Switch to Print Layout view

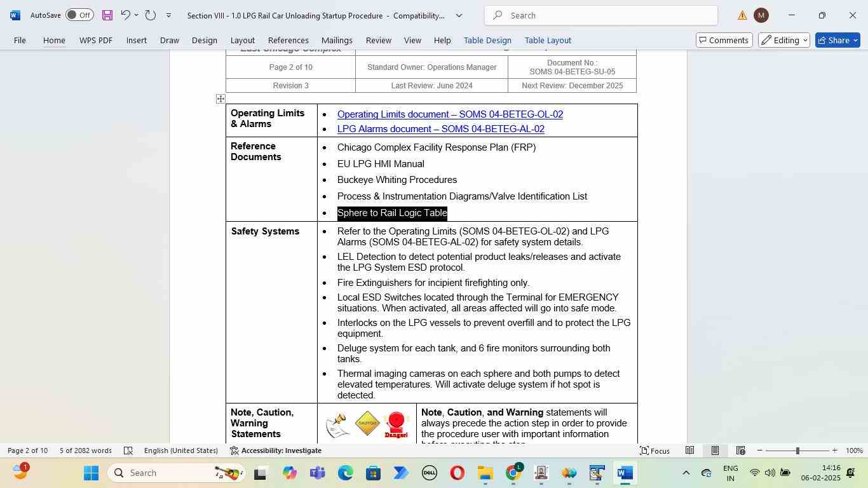[715, 451]
